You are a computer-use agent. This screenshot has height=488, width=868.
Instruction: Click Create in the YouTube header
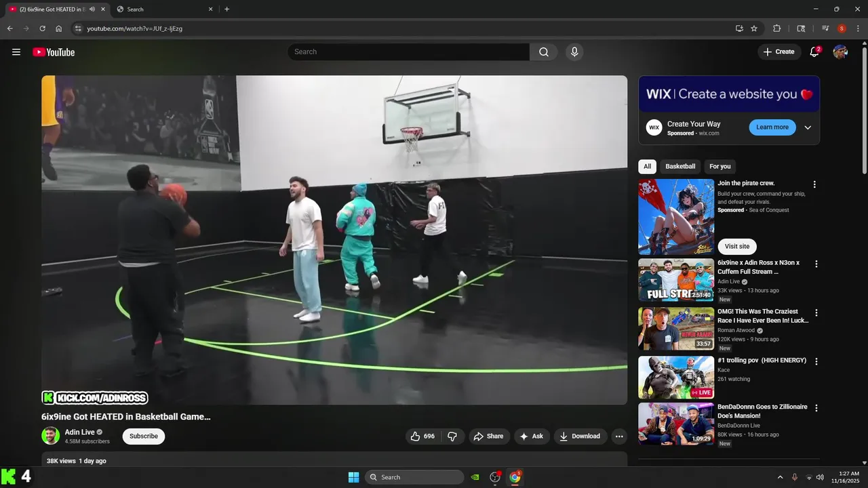[779, 52]
